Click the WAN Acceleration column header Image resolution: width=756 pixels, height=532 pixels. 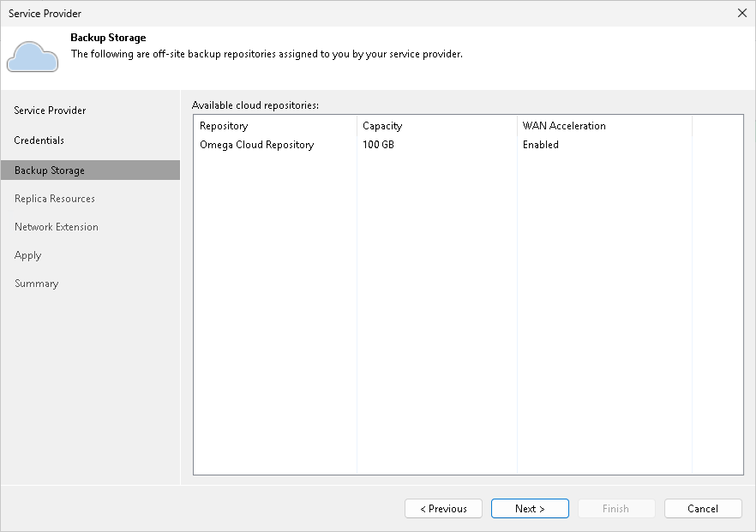pos(564,125)
